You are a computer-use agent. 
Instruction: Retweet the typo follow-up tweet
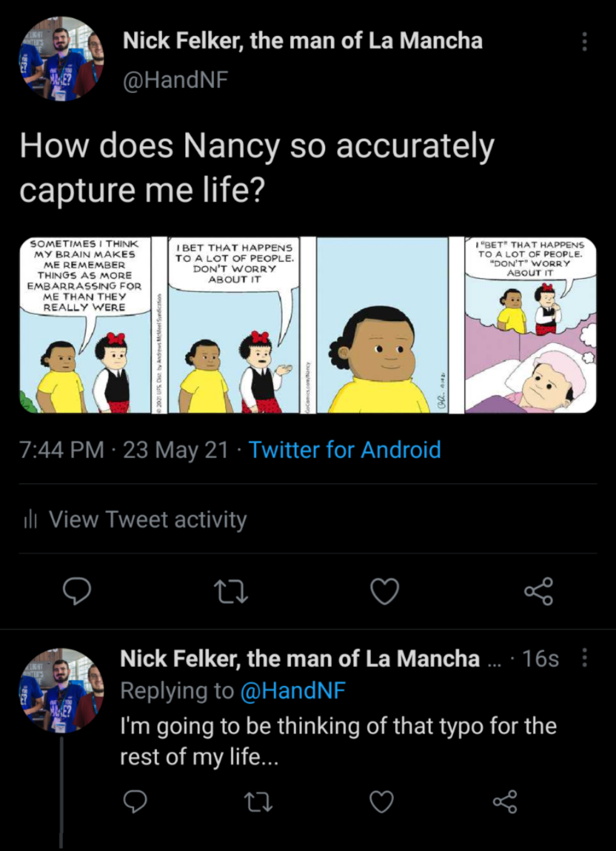click(259, 802)
